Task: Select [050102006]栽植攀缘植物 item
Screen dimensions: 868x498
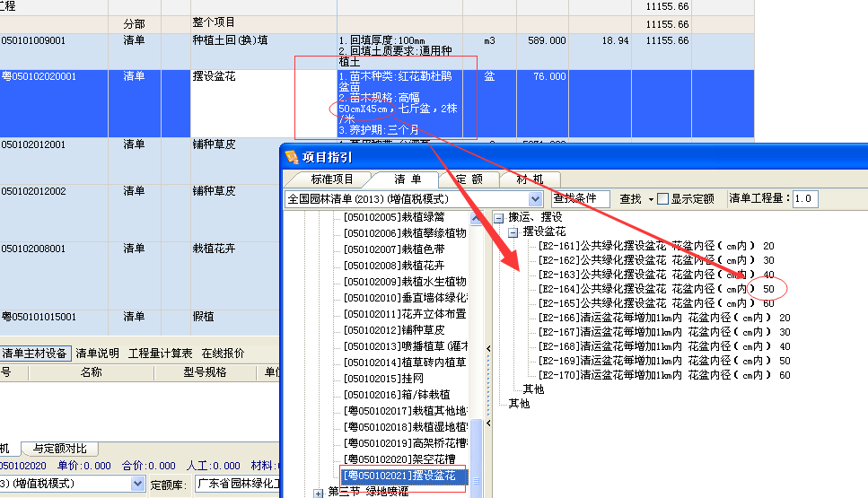Action: point(405,233)
